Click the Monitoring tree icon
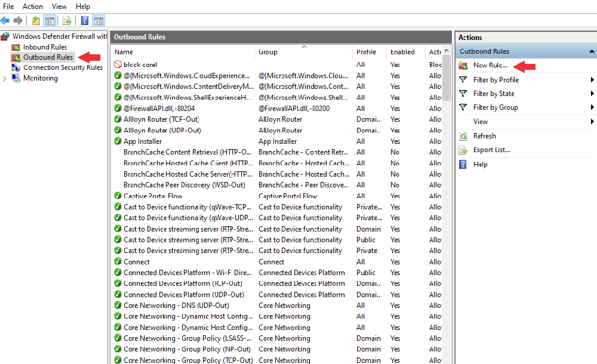This screenshot has height=364, width=597. (x=16, y=78)
